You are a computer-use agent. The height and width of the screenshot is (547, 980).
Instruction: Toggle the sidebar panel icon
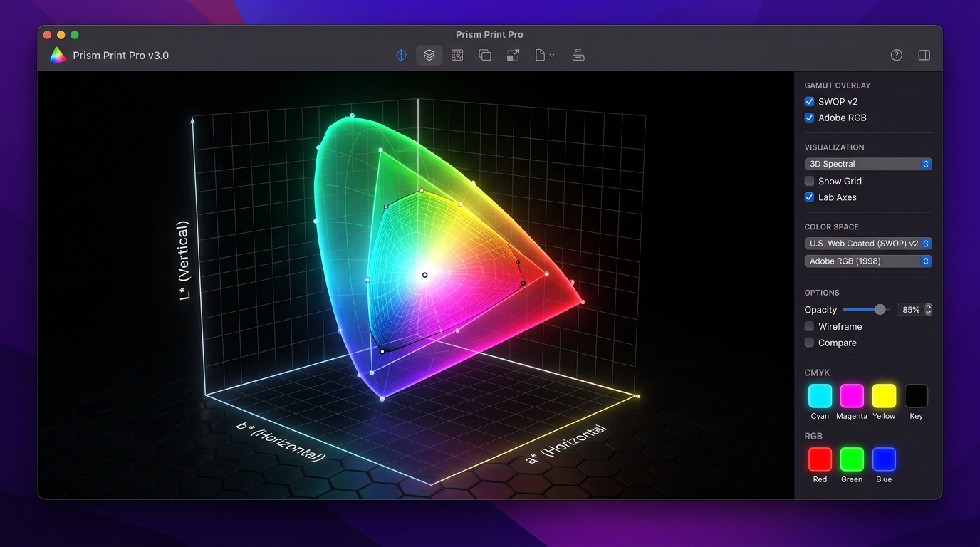pos(924,55)
